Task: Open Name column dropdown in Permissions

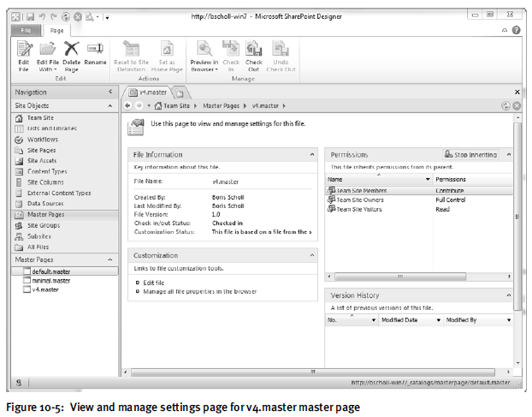Action: click(428, 179)
